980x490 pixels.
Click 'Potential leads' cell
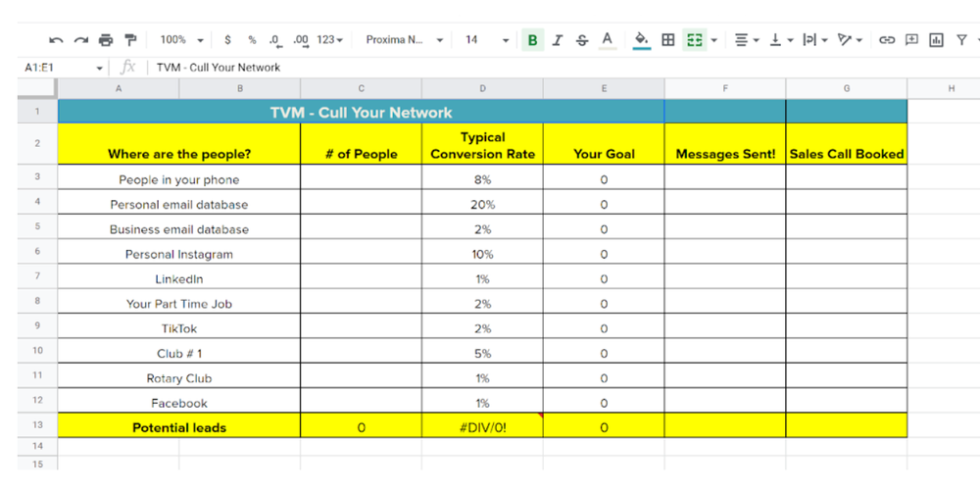(x=179, y=425)
